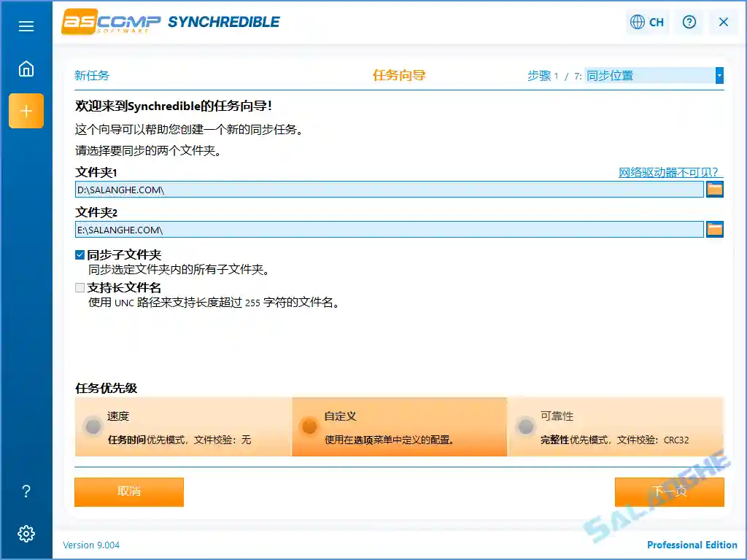Open the settings gear in the sidebar
Screen dimensions: 747x560
(x=26, y=534)
